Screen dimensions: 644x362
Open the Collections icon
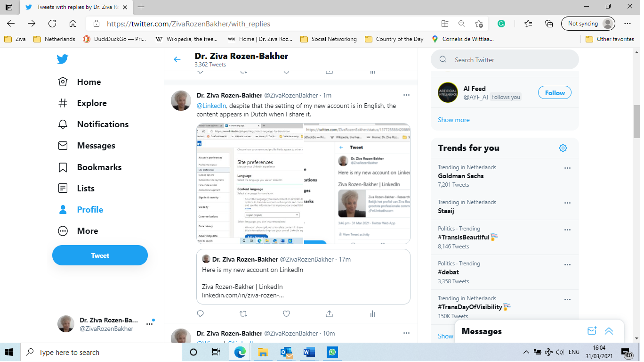pyautogui.click(x=549, y=24)
